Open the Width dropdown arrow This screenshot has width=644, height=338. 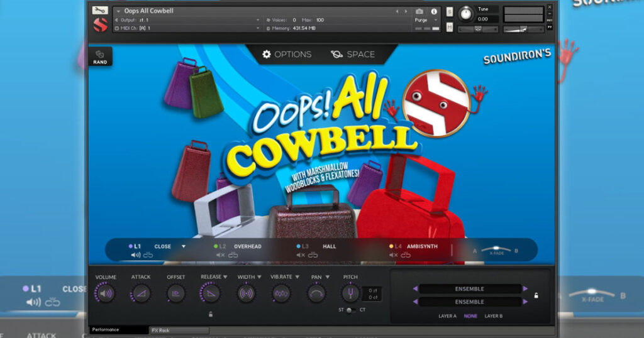coord(260,277)
